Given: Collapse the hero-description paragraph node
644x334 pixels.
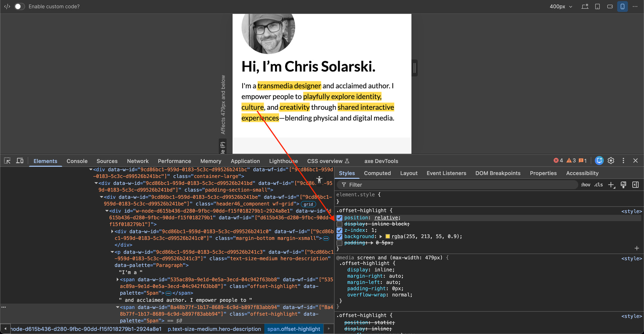Looking at the screenshot, I should [x=112, y=252].
